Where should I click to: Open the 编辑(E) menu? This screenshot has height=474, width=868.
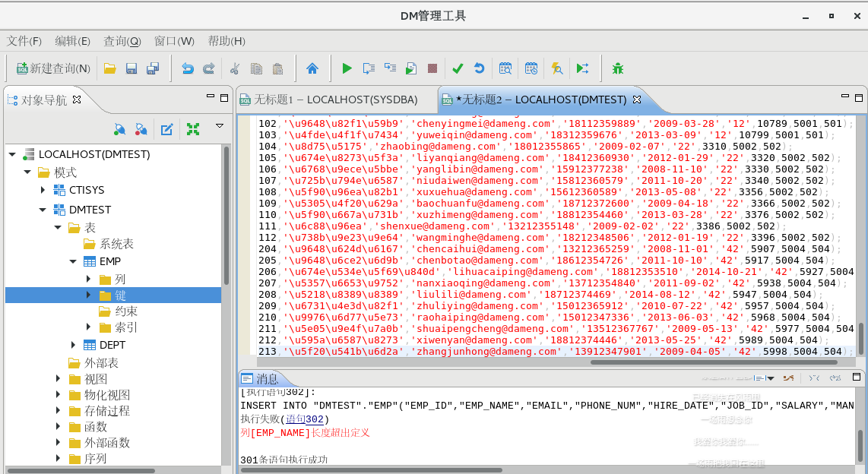tap(72, 41)
